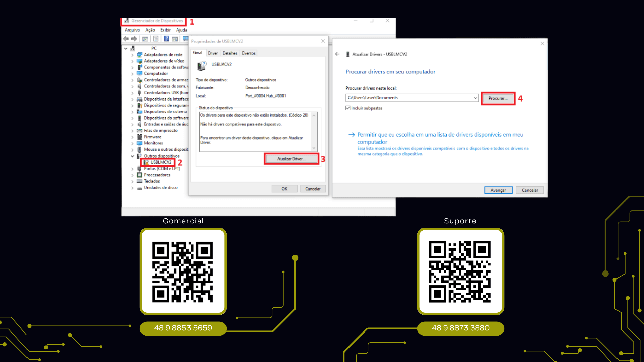Click the Filas de impressão printer icon

[x=140, y=131]
